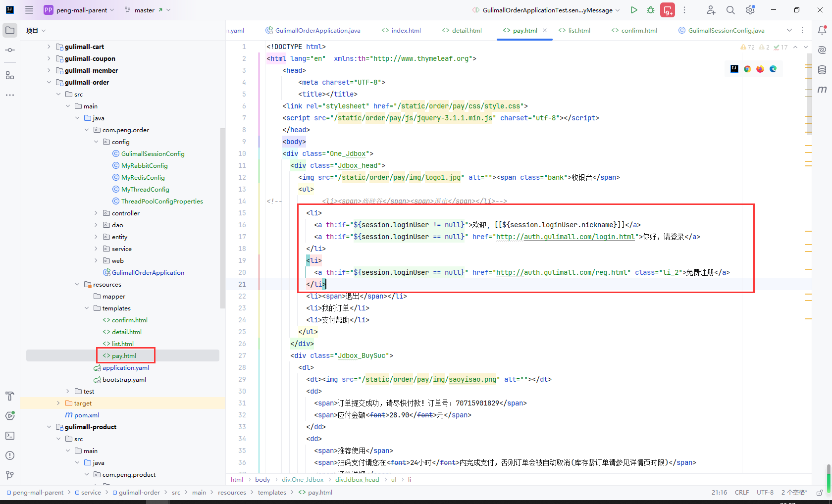Open line:column 21:16 go-to dialog
Viewport: 832px width, 504px height.
click(x=719, y=493)
